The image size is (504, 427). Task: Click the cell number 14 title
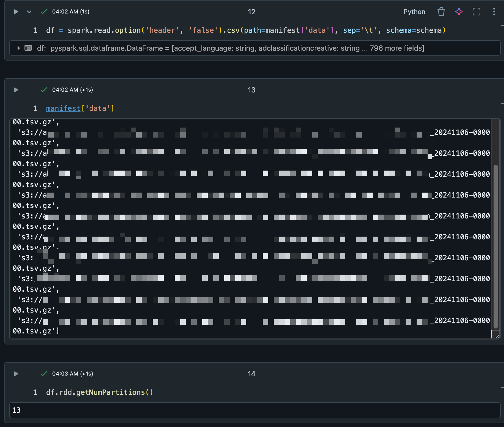pos(251,374)
